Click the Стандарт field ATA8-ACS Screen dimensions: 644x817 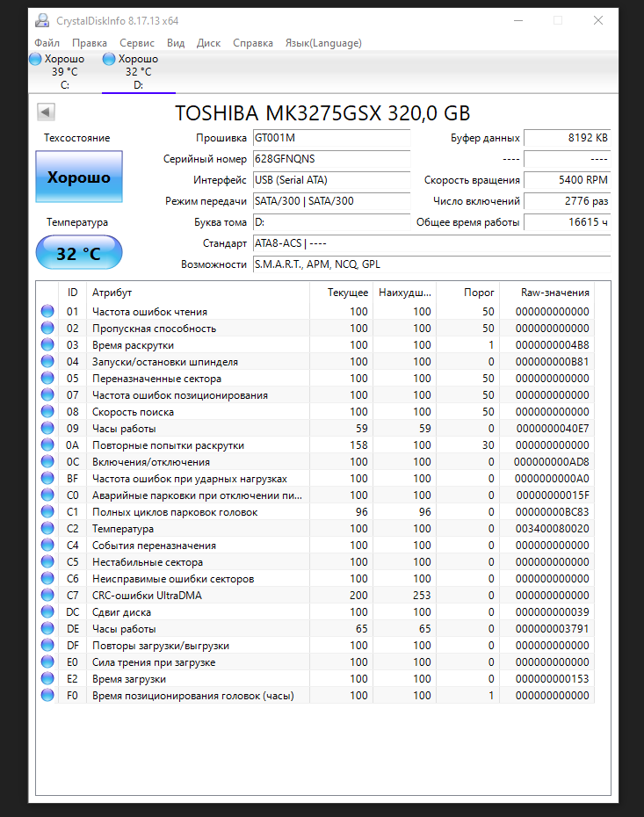pos(431,243)
